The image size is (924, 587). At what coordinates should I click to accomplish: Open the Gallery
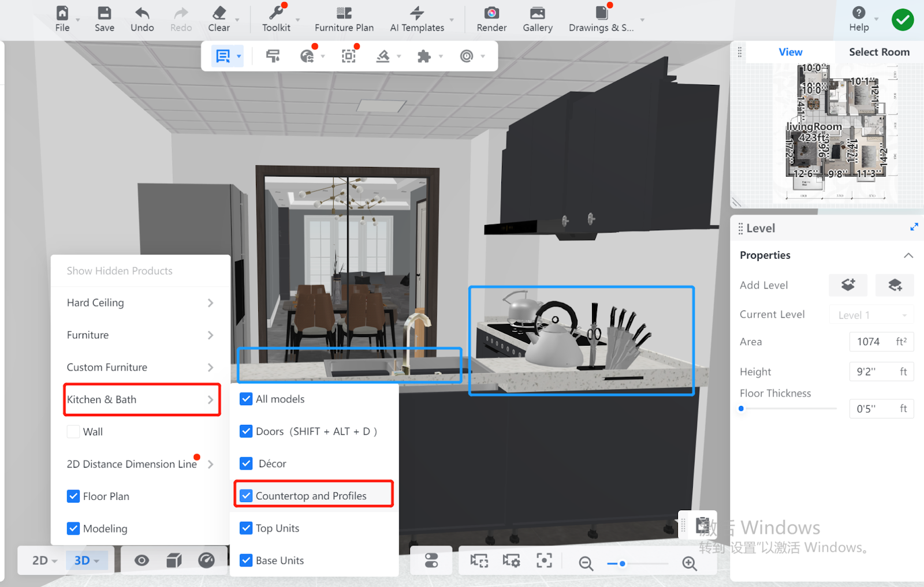(x=538, y=19)
